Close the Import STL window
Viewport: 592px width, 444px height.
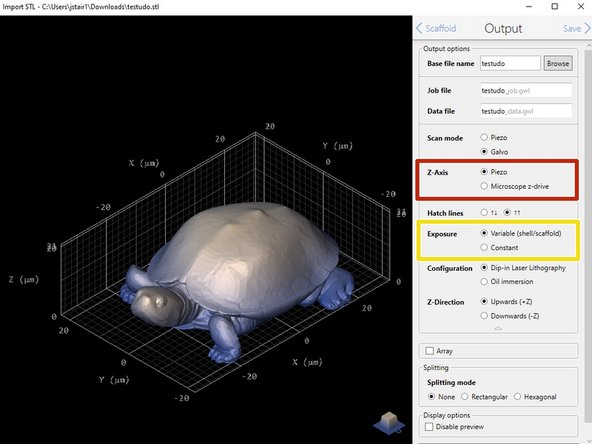(x=581, y=6)
